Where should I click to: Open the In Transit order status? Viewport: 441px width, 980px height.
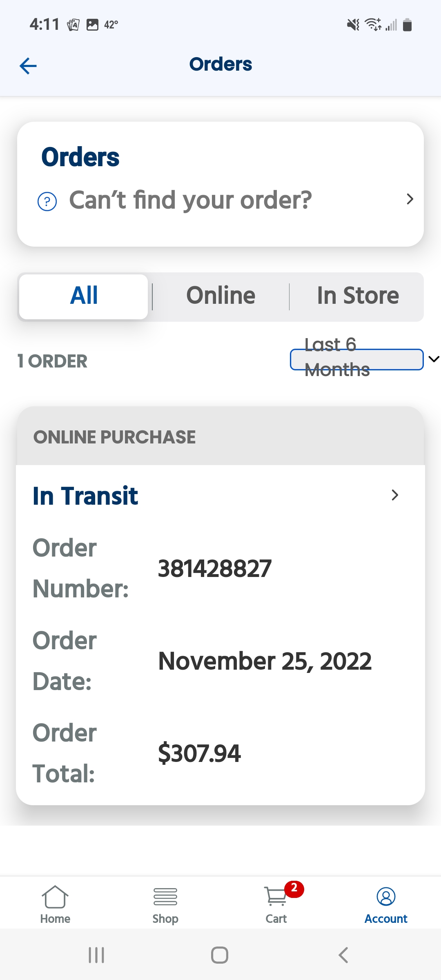click(85, 496)
